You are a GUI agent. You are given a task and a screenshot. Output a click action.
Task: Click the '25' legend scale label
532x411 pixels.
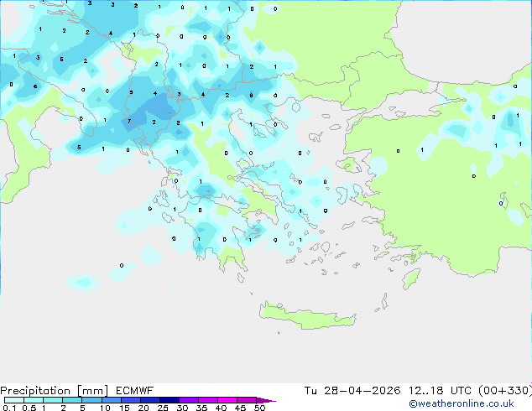click(163, 408)
